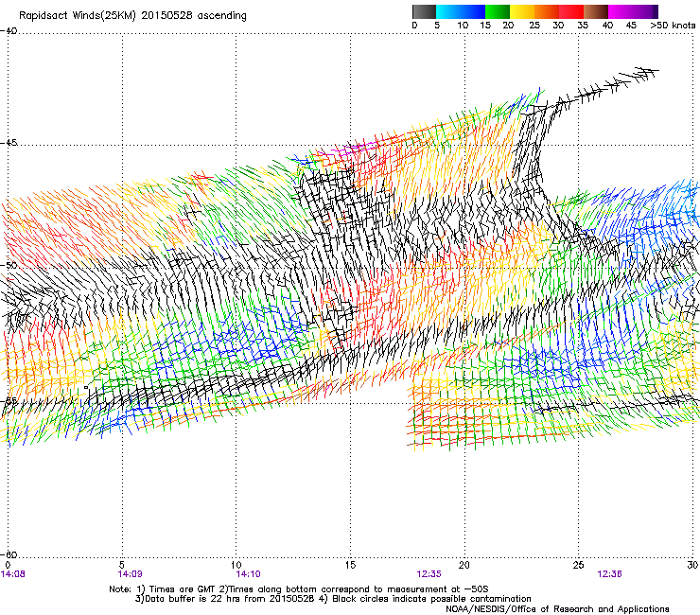Click the red 30-35 knots legend swatch
This screenshot has width=700, height=615.
point(571,11)
